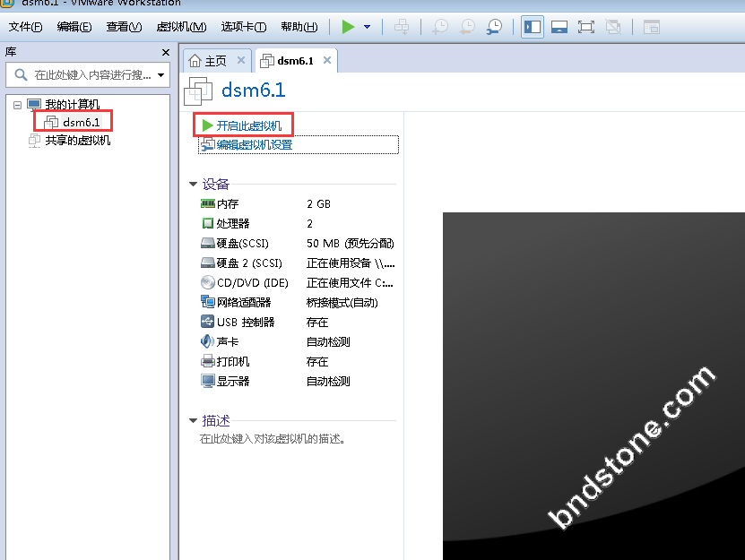745x560 pixels.
Task: Click the 自动检测 value for 显示器
Action: click(328, 382)
